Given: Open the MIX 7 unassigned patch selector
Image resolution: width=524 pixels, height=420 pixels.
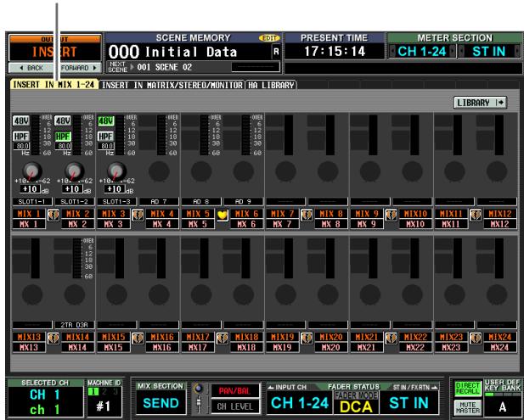Looking at the screenshot, I should [285, 202].
